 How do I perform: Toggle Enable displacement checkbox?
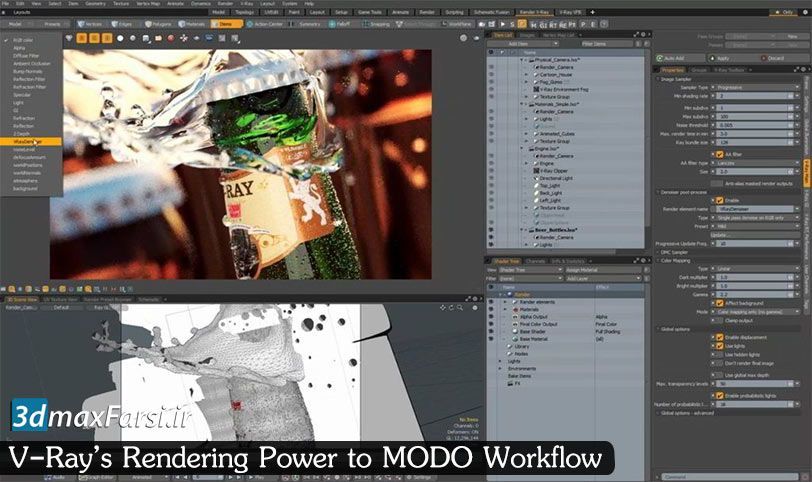(x=719, y=337)
